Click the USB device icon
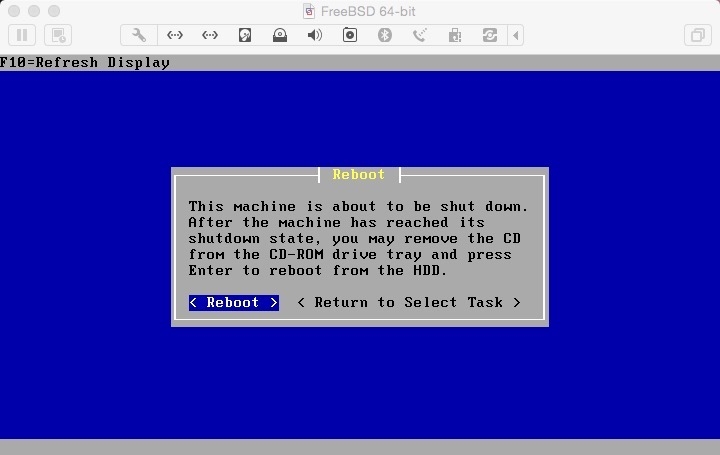The image size is (720, 455). 455,35
